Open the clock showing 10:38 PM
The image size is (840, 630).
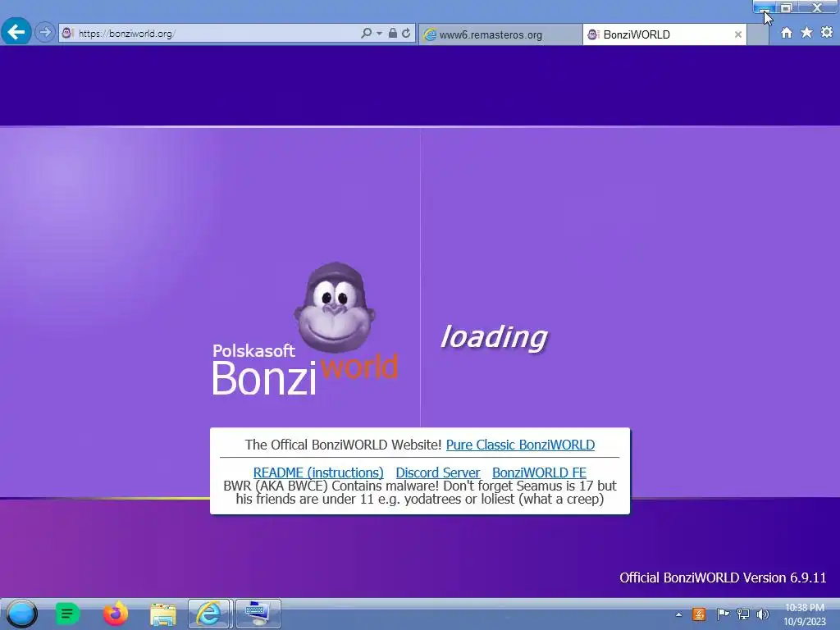pyautogui.click(x=805, y=614)
